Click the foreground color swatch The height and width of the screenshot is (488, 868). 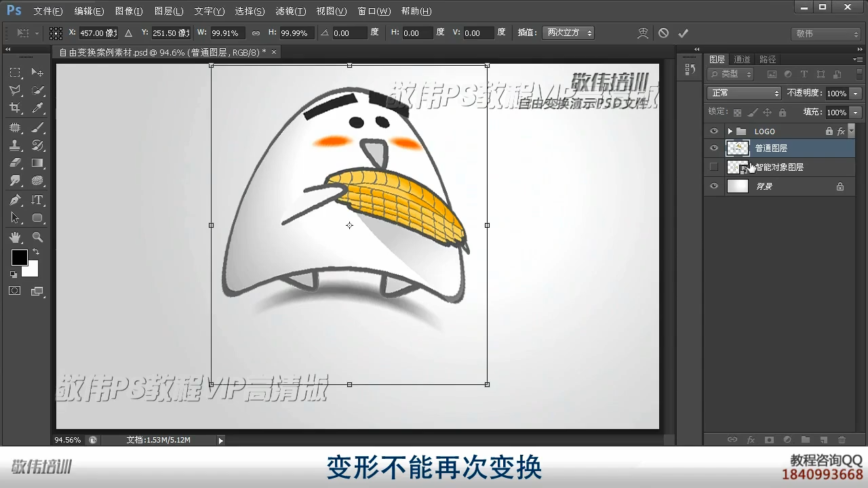coord(19,258)
